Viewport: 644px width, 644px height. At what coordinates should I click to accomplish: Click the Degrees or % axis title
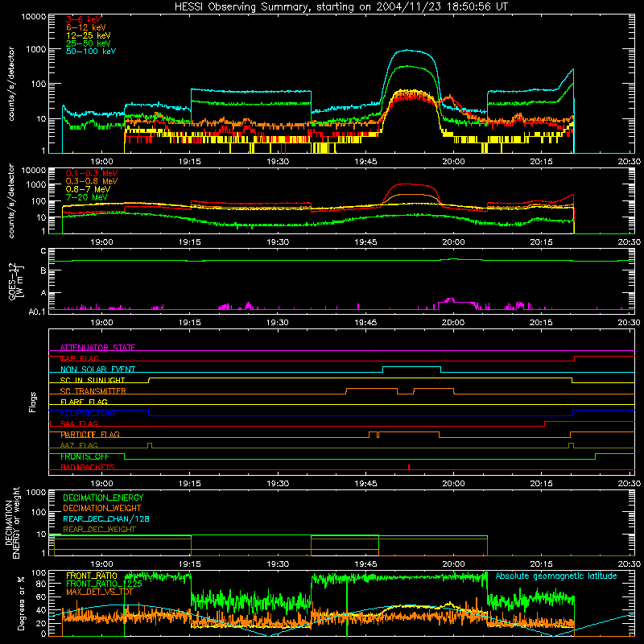[x=21, y=604]
